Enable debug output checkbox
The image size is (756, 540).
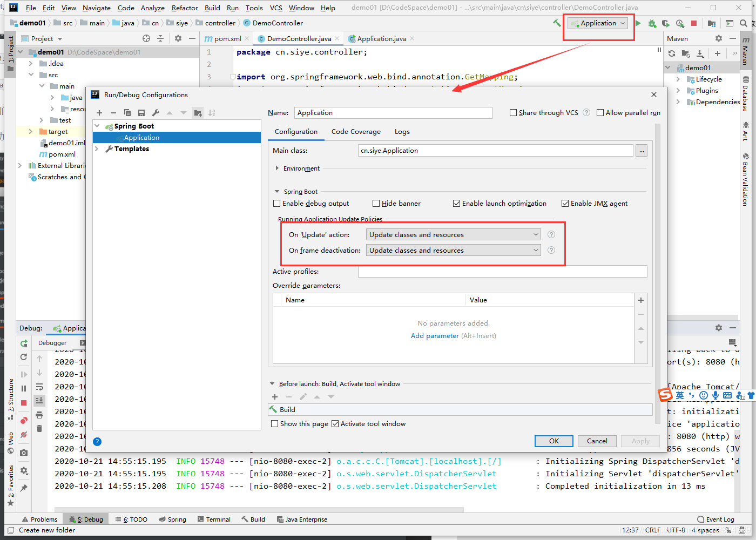[277, 204]
